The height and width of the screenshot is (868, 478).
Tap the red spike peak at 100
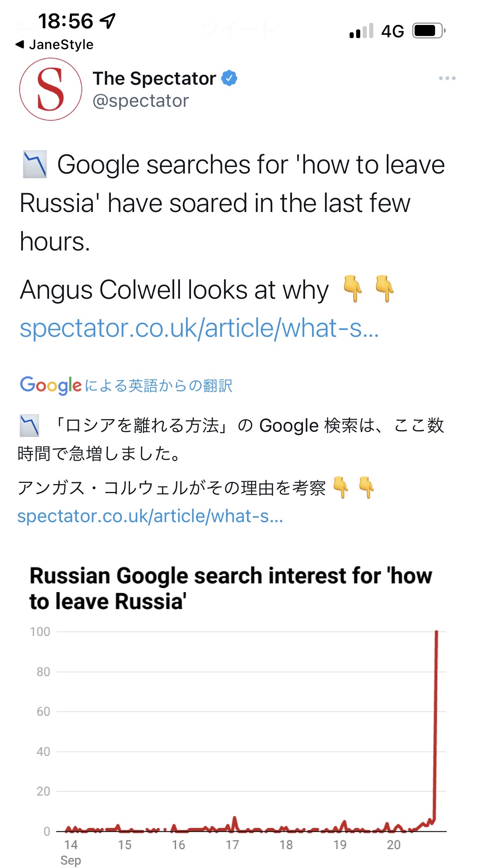pos(436,632)
